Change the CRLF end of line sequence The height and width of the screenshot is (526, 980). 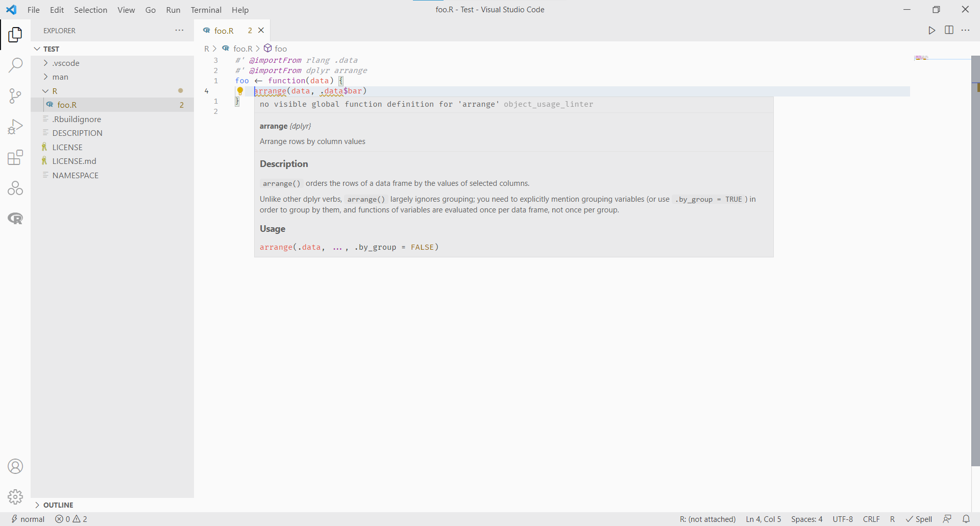pyautogui.click(x=871, y=519)
